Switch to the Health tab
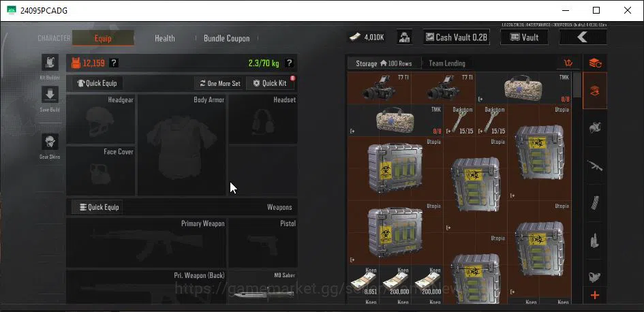 pyautogui.click(x=165, y=38)
